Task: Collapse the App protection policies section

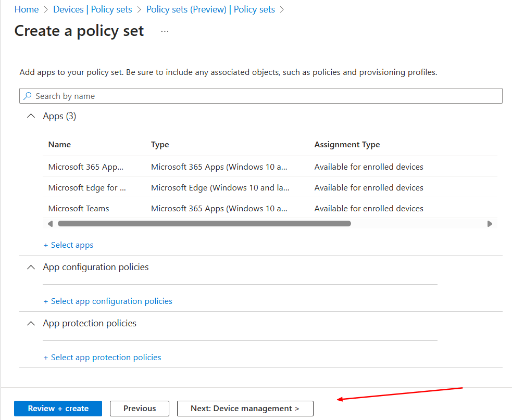Action: (31, 323)
